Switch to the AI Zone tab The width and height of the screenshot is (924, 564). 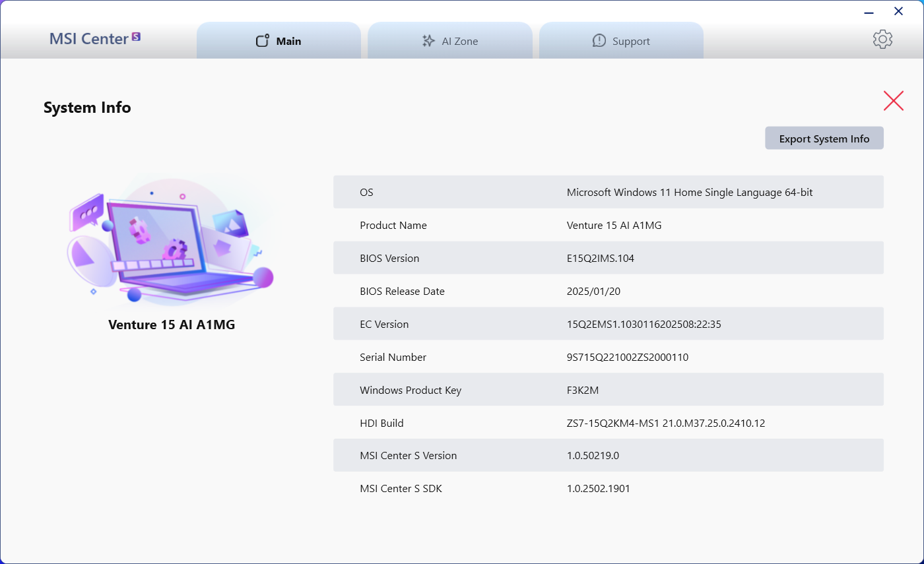pyautogui.click(x=450, y=41)
